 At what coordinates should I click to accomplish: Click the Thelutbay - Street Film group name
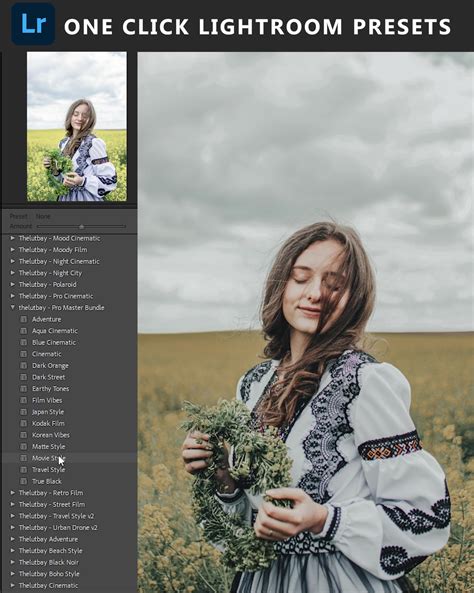tap(52, 505)
